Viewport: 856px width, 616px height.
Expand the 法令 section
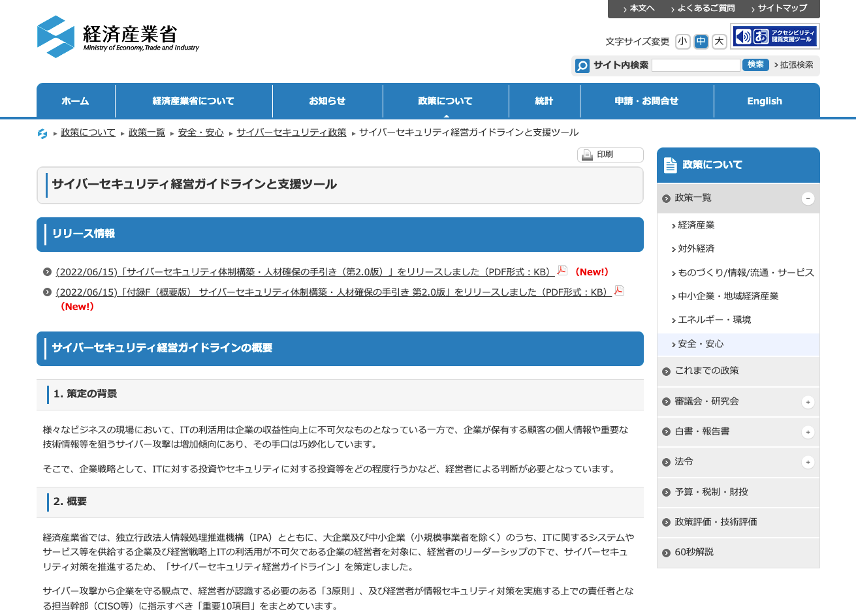[808, 462]
